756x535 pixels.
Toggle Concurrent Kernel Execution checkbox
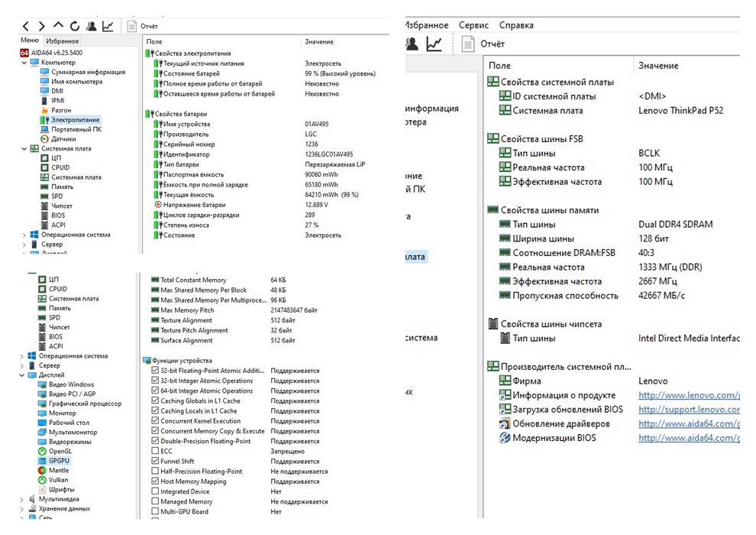click(155, 420)
